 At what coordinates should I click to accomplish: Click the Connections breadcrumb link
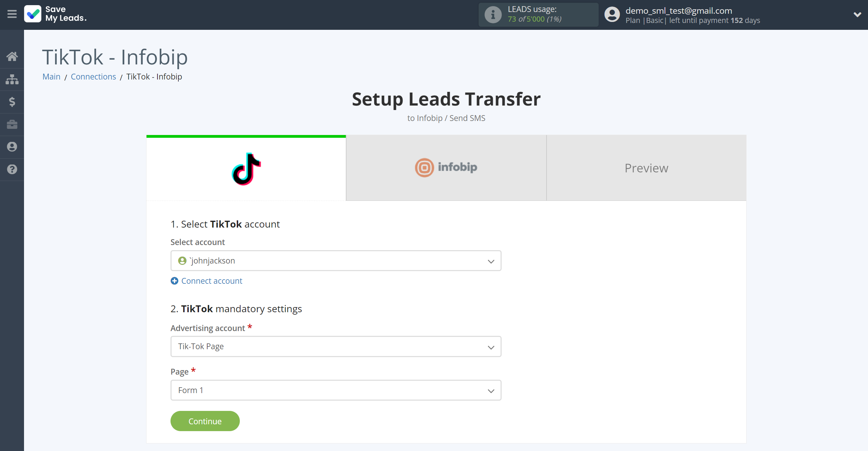[94, 76]
